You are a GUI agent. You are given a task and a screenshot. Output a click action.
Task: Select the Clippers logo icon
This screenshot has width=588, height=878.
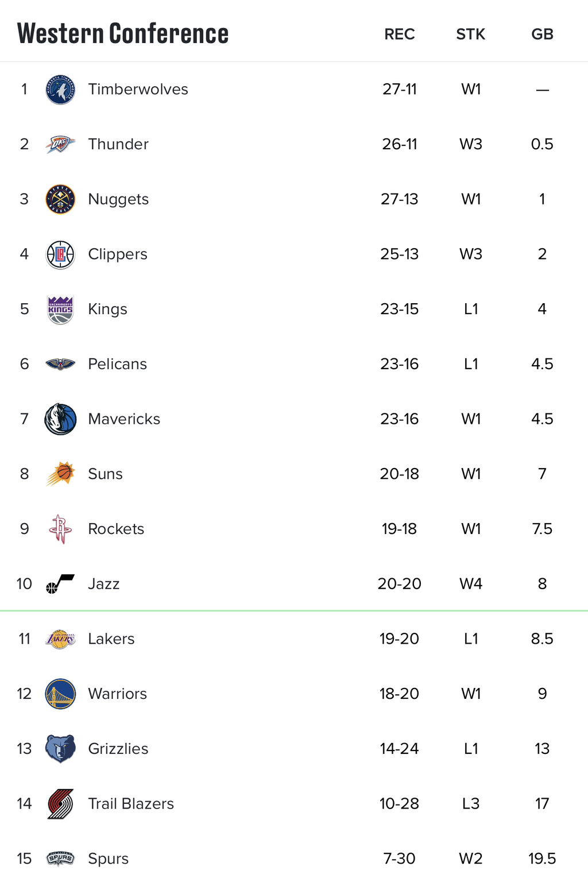[x=60, y=254]
